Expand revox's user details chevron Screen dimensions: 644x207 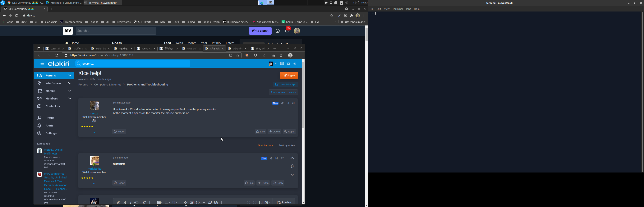94,132
